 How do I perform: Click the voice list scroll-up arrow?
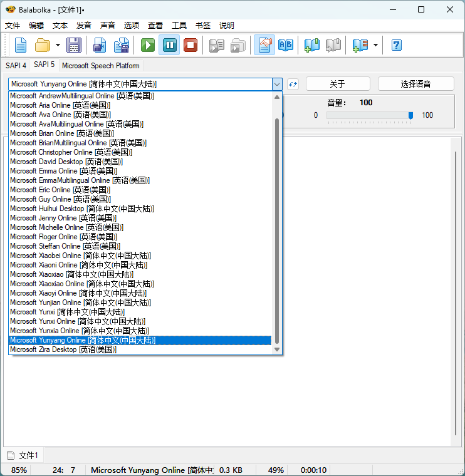[277, 97]
